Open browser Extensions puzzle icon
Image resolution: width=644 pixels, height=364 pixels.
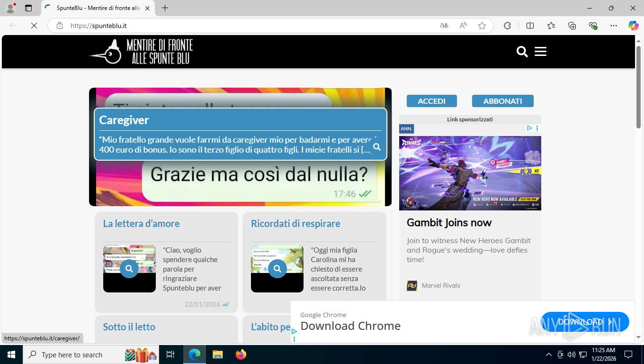[507, 26]
